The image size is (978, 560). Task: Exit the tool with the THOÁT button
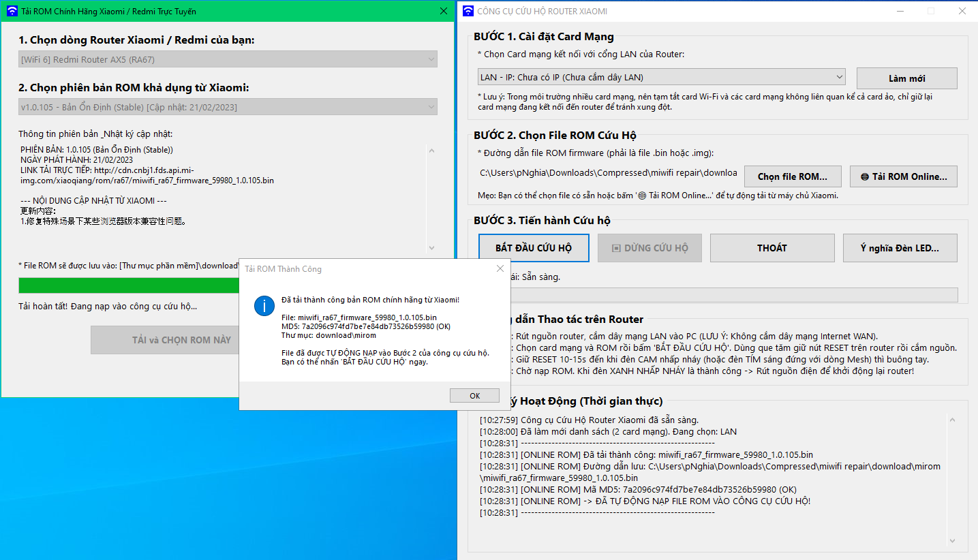point(772,248)
